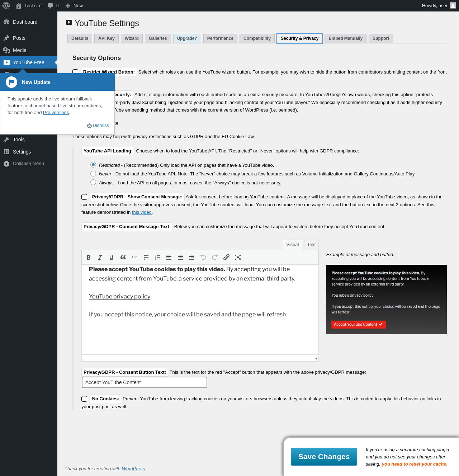This screenshot has height=476, width=459.
Task: Open the 'this video' demo link
Action: pos(142,212)
